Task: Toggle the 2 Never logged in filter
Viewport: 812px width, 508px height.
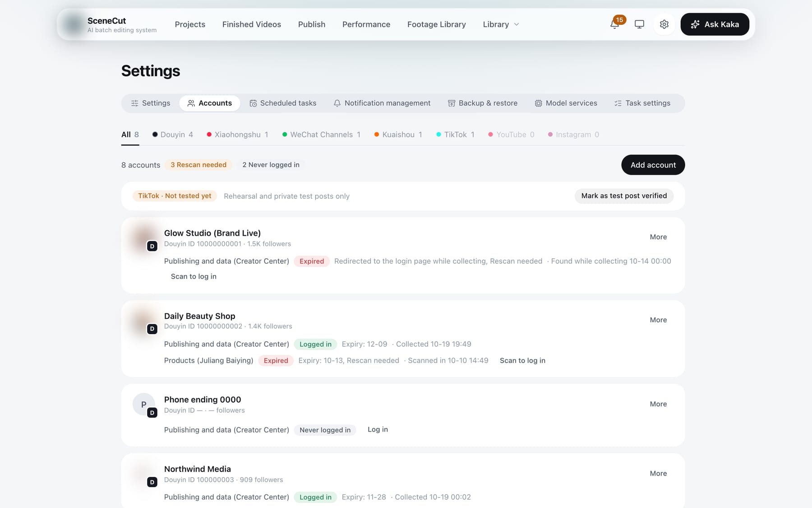Action: (271, 165)
